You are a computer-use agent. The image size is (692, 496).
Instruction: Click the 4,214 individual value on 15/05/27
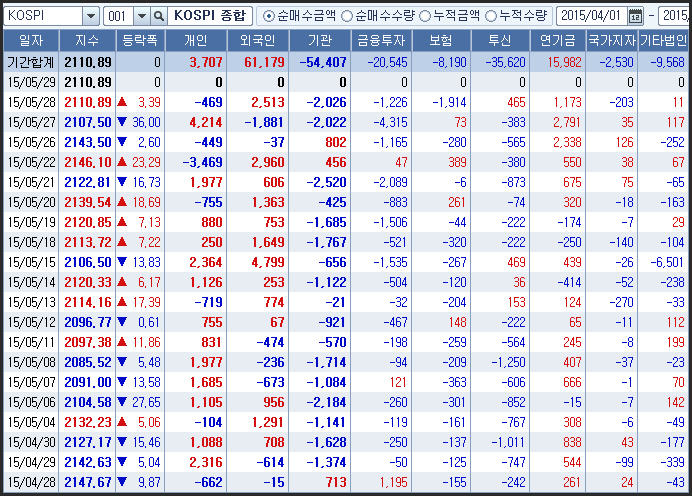[206, 122]
